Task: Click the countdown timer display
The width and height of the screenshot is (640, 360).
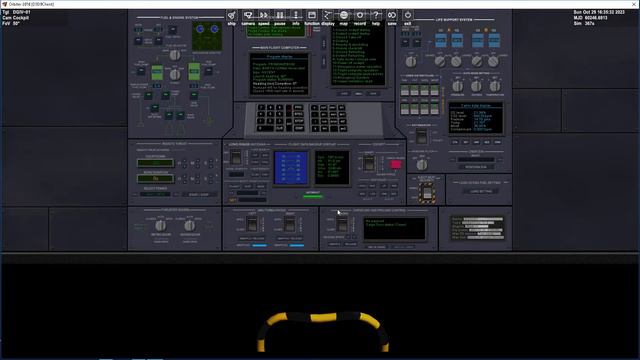Action: click(155, 163)
